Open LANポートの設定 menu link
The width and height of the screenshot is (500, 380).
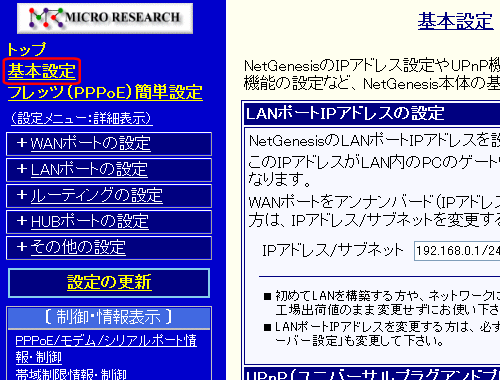point(89,170)
